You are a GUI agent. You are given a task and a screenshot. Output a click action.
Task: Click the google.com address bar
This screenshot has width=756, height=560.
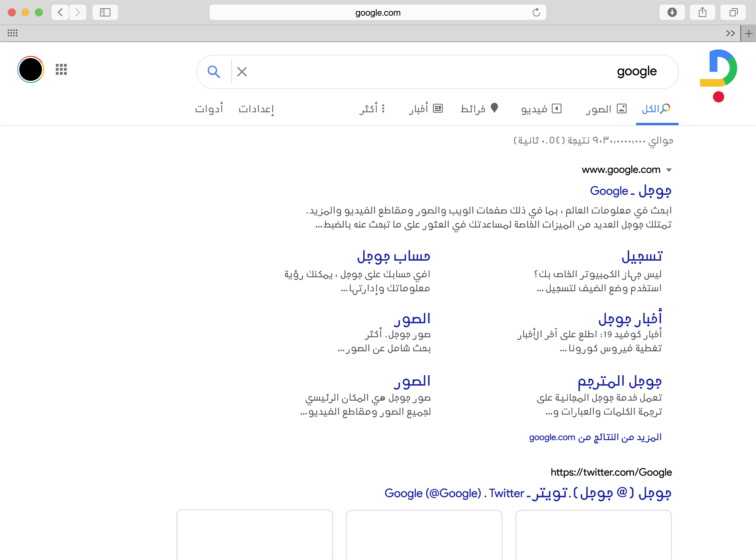[378, 13]
